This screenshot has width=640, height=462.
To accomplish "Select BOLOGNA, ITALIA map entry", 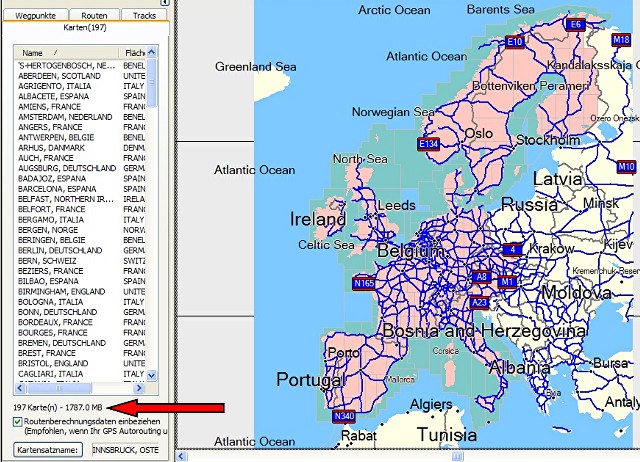I will tap(80, 302).
